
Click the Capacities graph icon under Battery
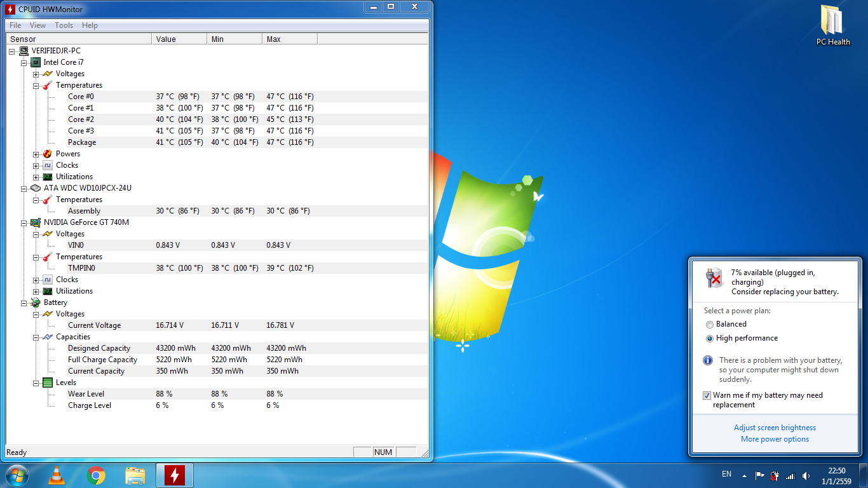(x=48, y=337)
